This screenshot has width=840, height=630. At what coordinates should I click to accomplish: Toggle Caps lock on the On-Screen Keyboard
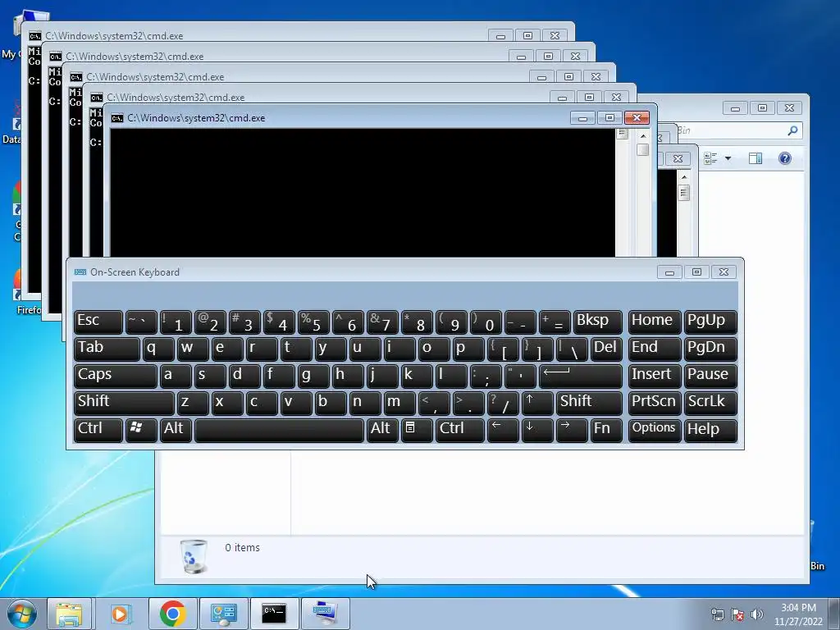click(115, 376)
